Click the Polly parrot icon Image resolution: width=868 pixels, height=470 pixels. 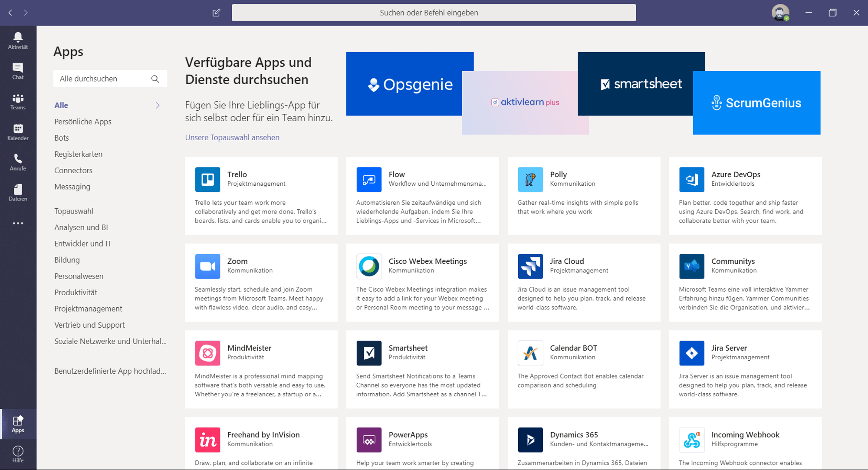pyautogui.click(x=530, y=179)
